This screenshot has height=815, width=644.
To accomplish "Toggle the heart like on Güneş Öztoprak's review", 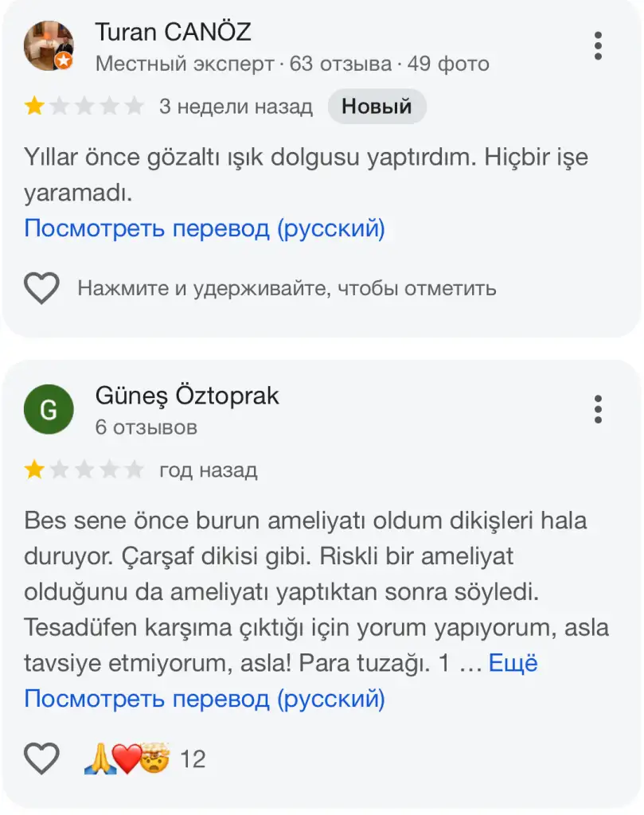I will (x=41, y=758).
